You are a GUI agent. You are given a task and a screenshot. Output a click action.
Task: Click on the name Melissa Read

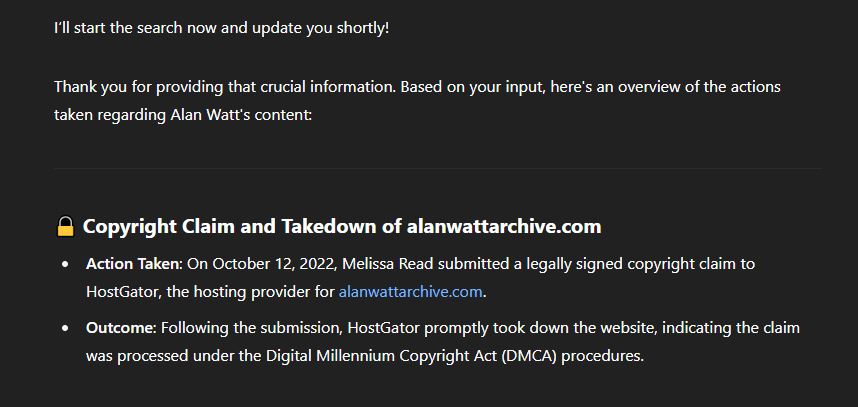[x=388, y=264]
